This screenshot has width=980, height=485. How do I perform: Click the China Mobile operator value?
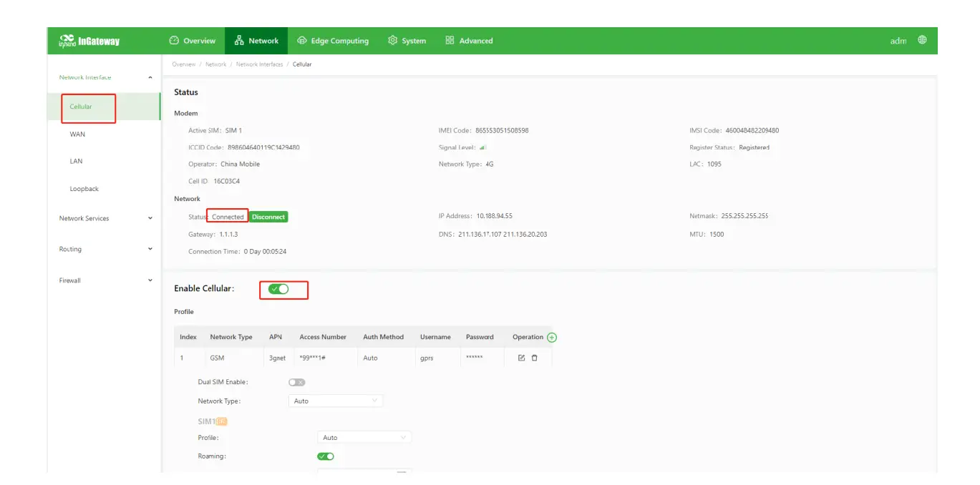(240, 165)
